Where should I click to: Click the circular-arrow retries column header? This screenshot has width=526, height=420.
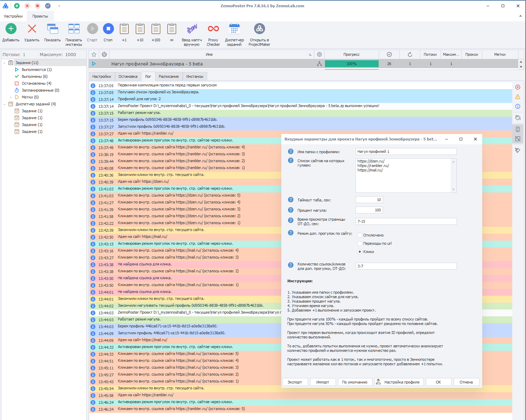coord(410,54)
